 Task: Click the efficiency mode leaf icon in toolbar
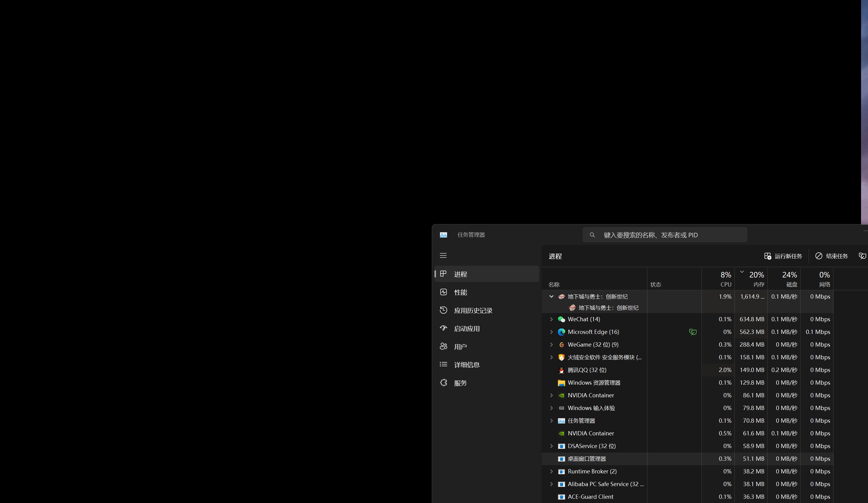(862, 256)
